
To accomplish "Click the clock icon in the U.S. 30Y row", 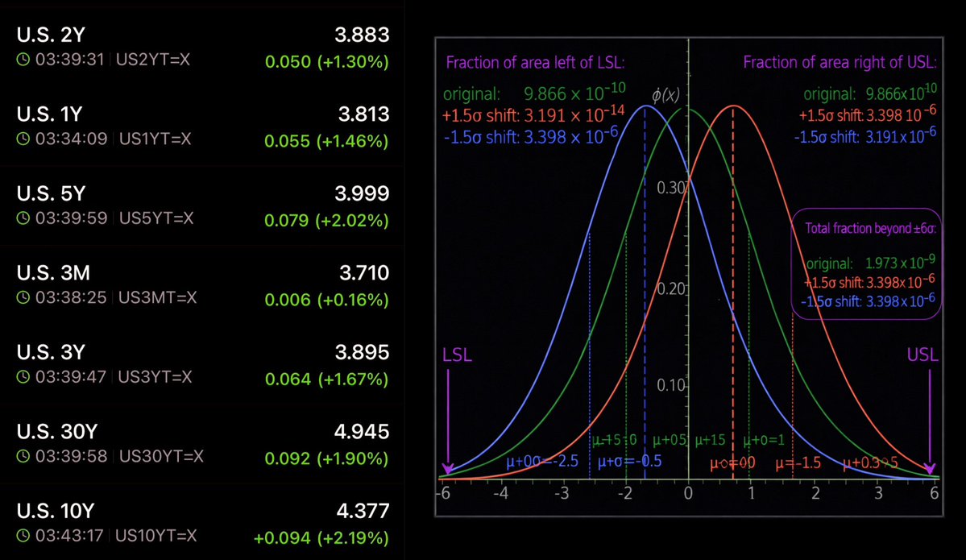I will 23,457.
